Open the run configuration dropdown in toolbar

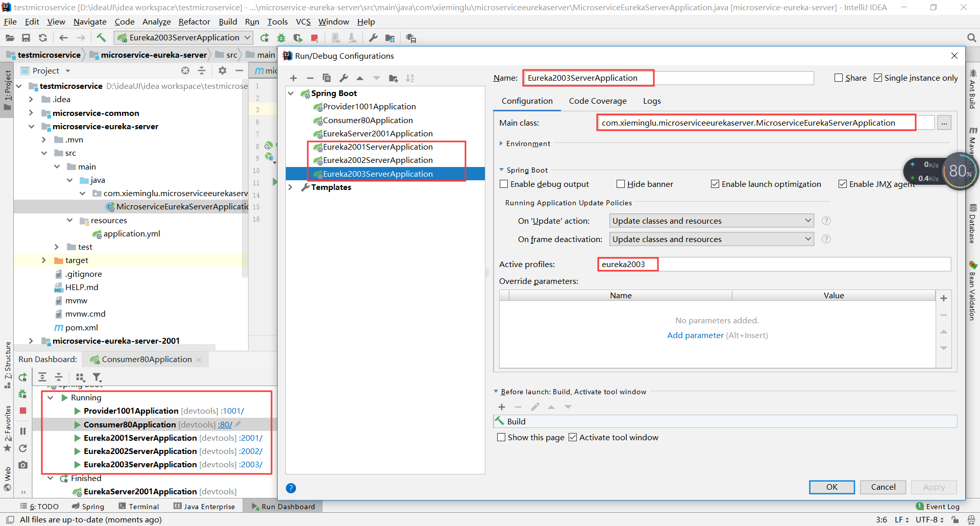tap(184, 38)
